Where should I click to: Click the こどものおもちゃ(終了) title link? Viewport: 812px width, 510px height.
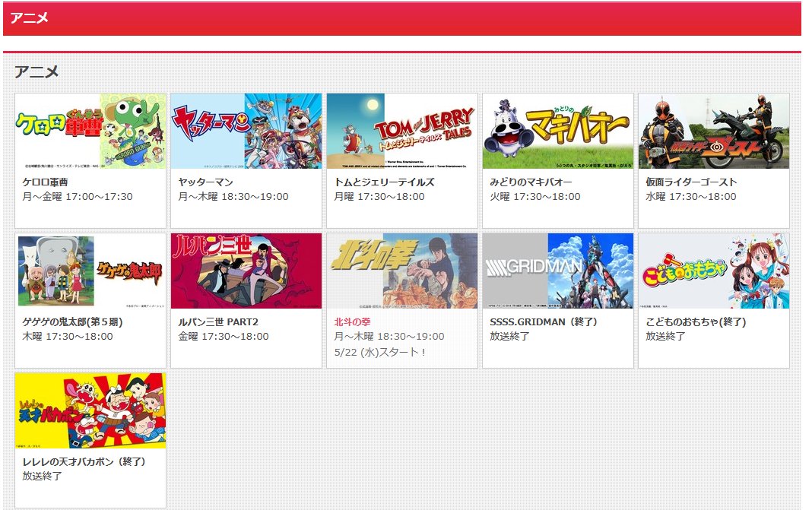coord(696,322)
